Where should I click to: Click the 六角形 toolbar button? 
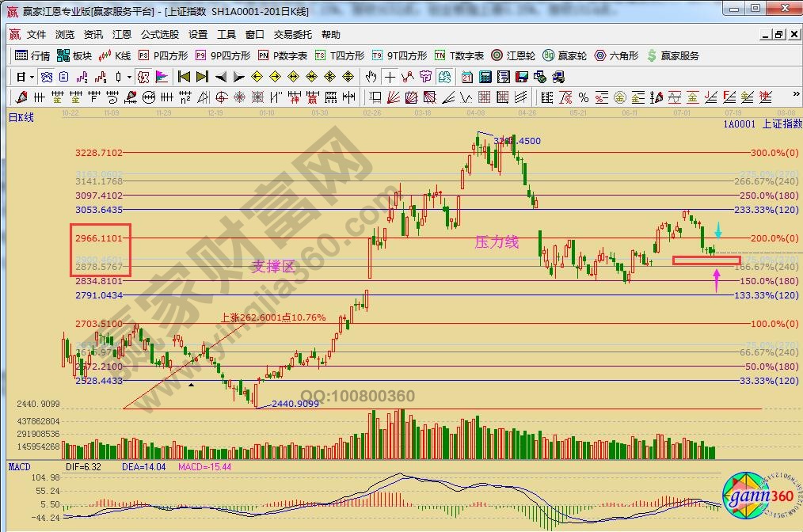616,55
